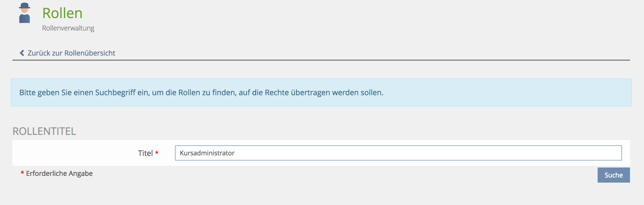Click the green Rollen heading
This screenshot has width=644, height=205.
(62, 13)
